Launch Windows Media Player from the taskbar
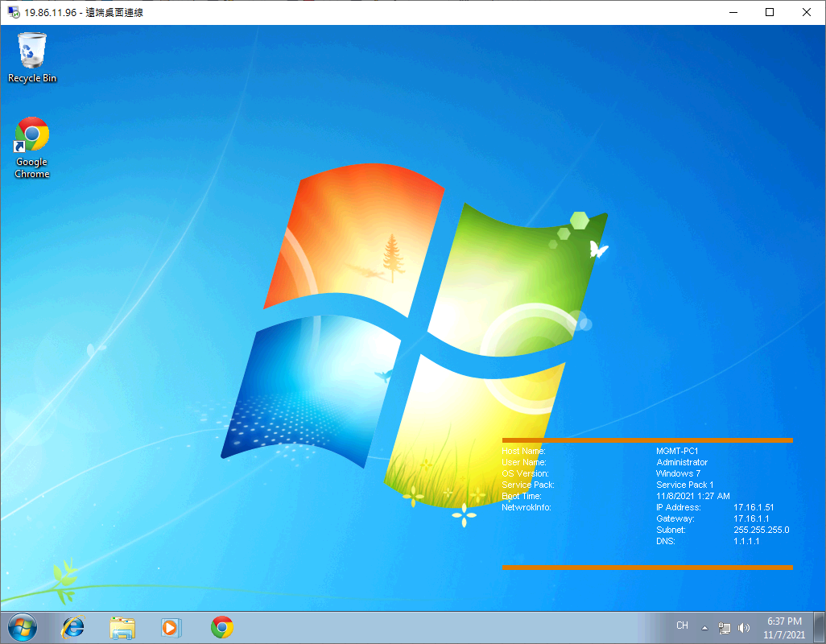This screenshot has height=644, width=826. (x=171, y=627)
